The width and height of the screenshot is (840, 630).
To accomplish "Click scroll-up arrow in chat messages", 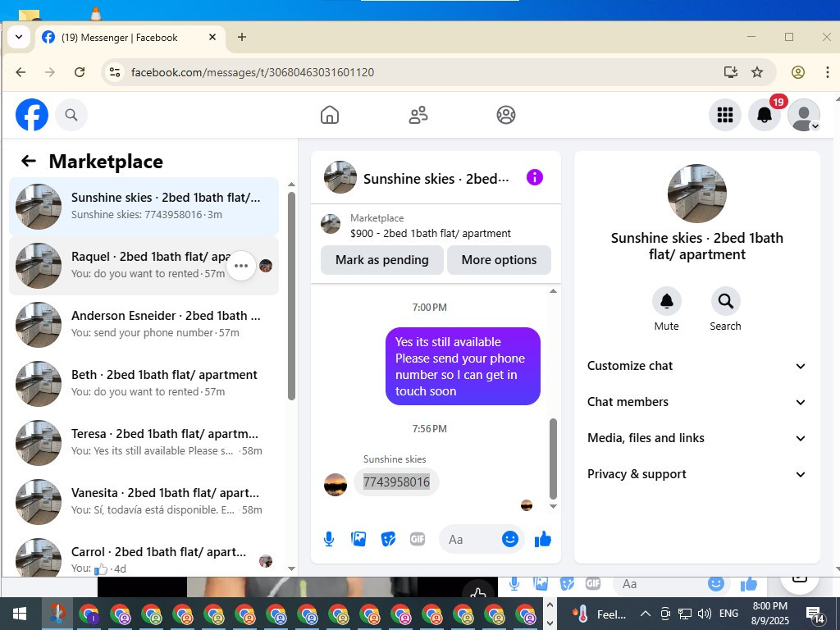I will [x=554, y=291].
